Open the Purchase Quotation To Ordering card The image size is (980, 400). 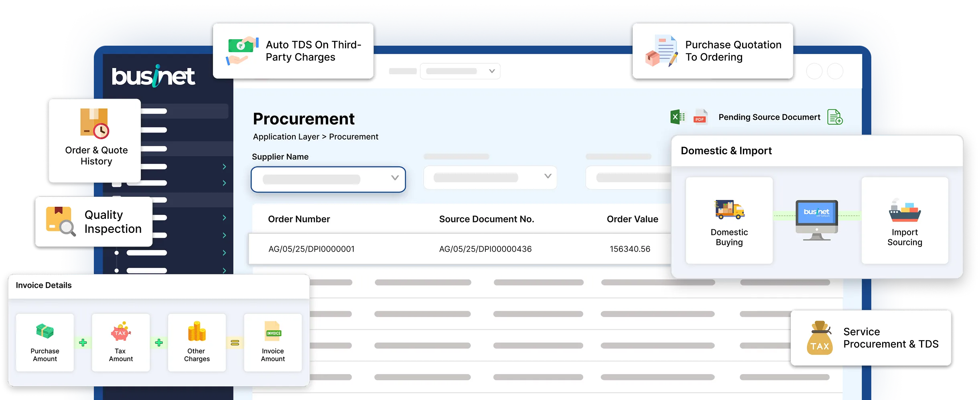click(x=713, y=51)
